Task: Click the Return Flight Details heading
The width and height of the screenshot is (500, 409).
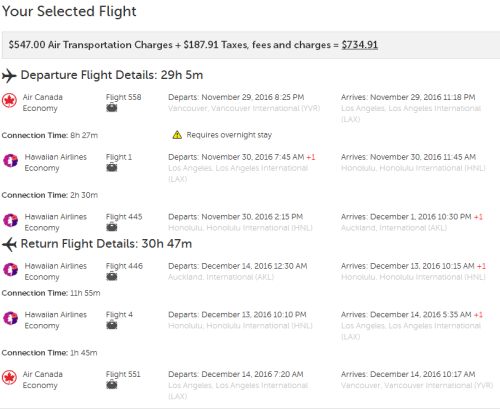Action: [x=106, y=244]
